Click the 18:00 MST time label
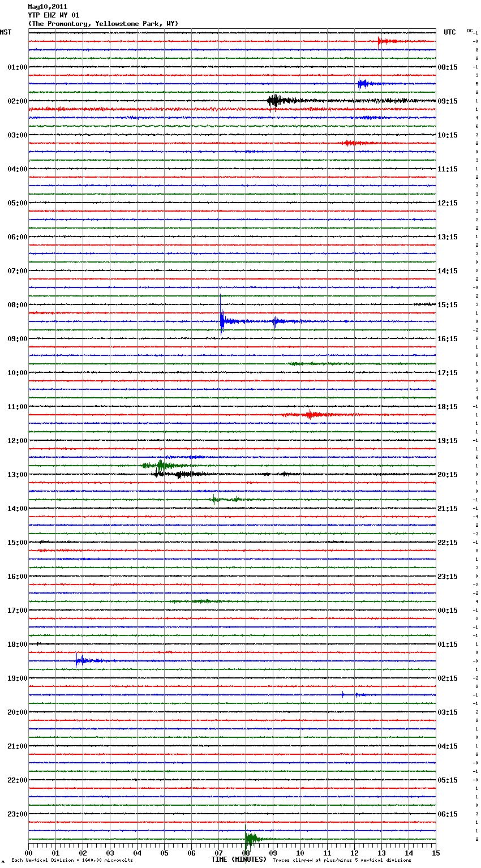The height and width of the screenshot is (868, 481). [17, 644]
